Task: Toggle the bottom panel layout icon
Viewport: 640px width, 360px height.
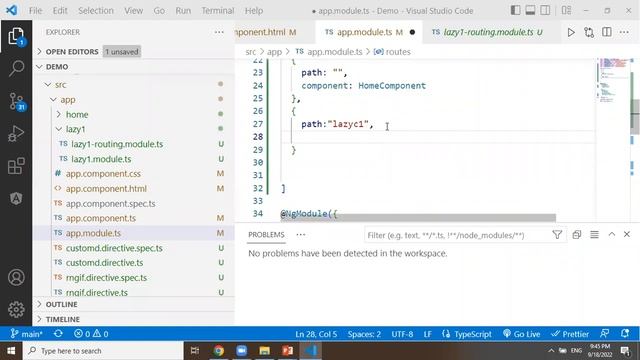Action: 530,10
